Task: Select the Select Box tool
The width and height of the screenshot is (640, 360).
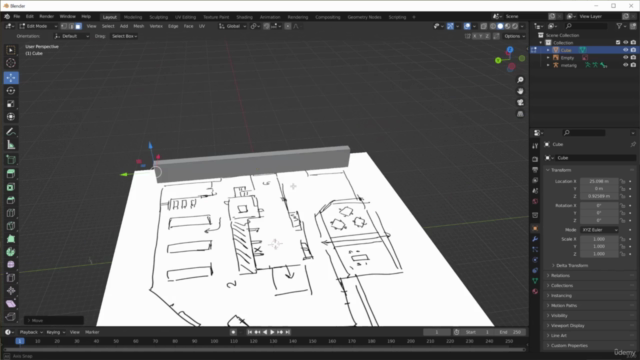Action: coord(11,50)
